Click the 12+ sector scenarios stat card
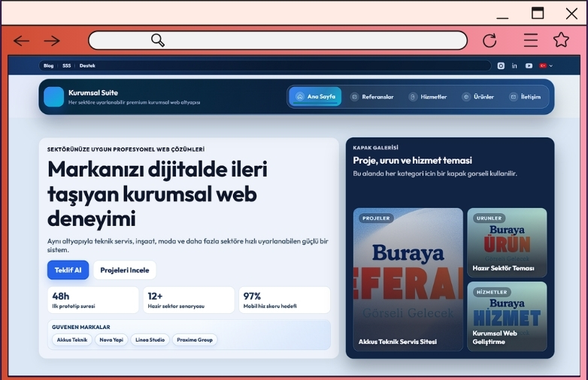The image size is (588, 380). point(189,300)
